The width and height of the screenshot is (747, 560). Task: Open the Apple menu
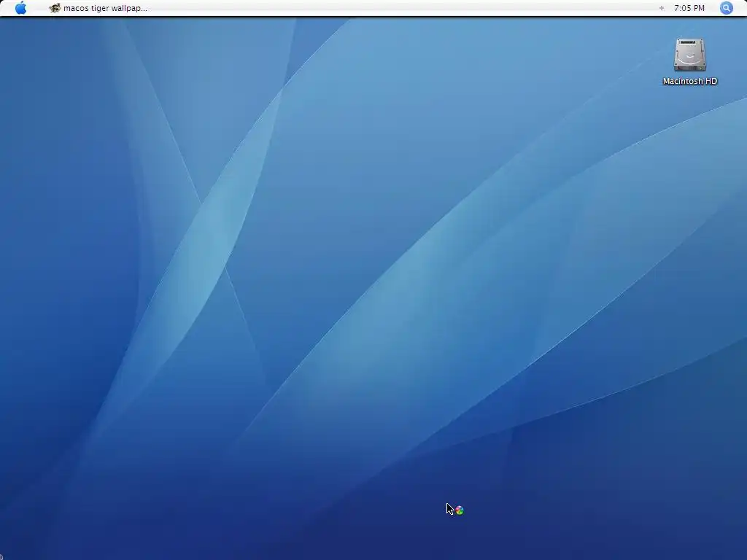click(20, 7)
